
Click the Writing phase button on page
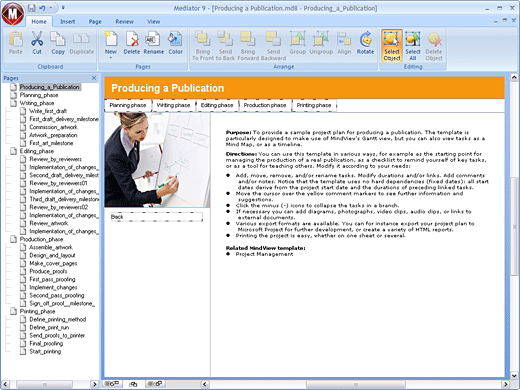[173, 105]
